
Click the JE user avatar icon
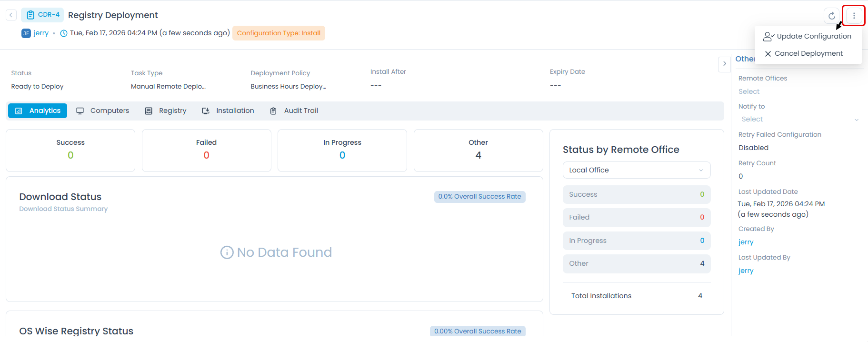26,33
